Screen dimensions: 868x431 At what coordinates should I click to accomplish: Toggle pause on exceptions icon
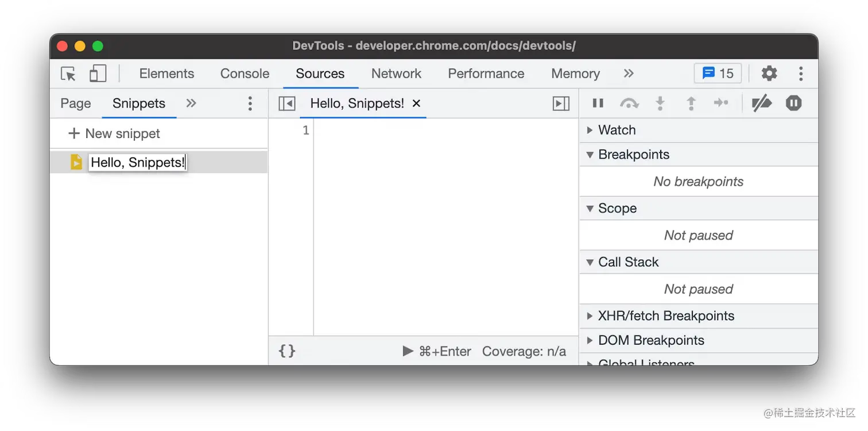pos(793,103)
